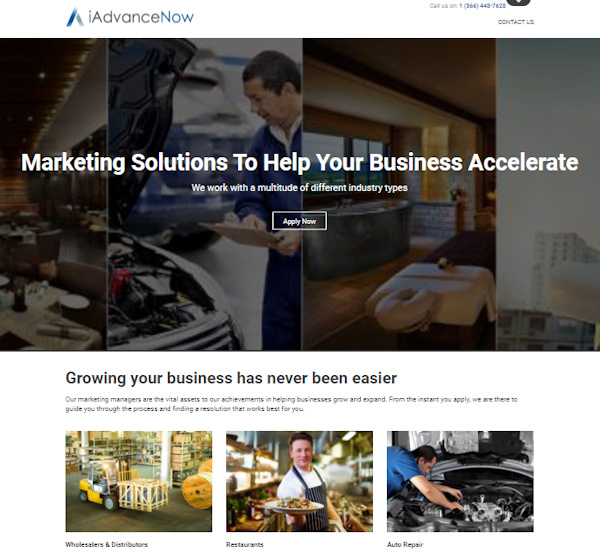The height and width of the screenshot is (553, 600).
Task: Click the hero subtitle about industry types
Action: coord(299,188)
